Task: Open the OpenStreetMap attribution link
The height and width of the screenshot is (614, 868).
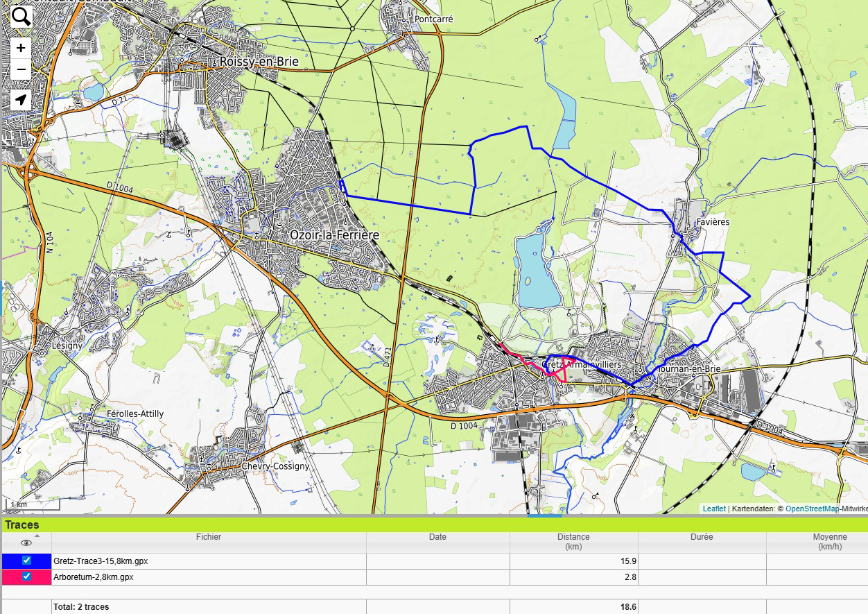Action: (812, 509)
